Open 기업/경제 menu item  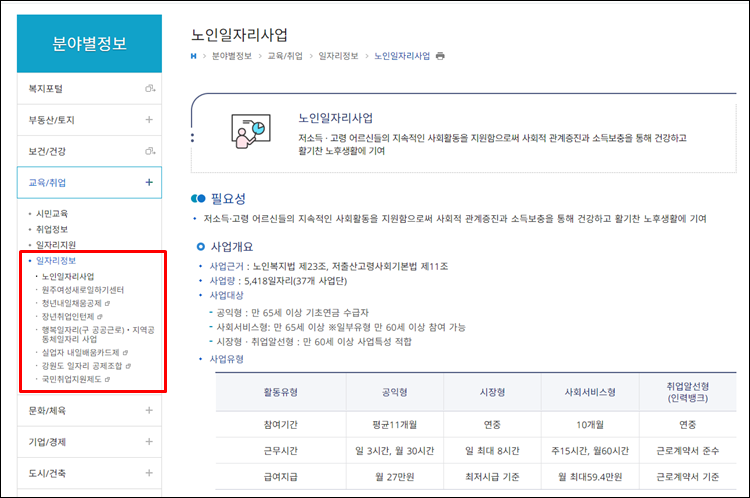tap(89, 442)
